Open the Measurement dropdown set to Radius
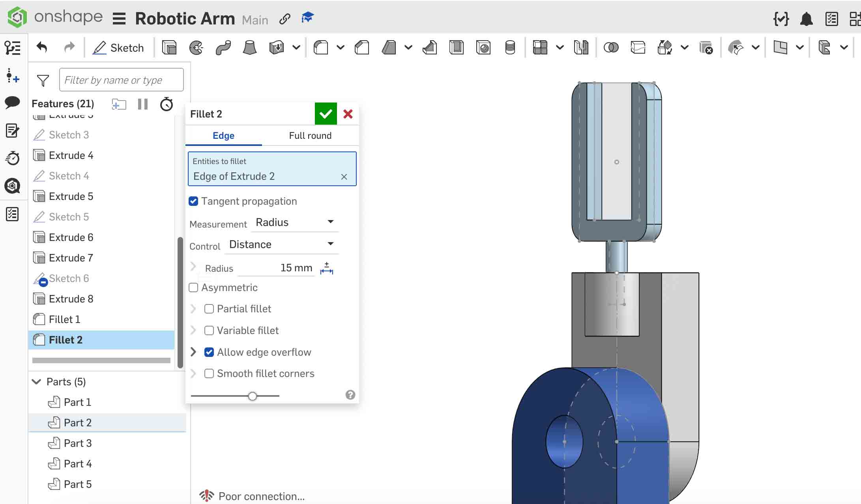Screen dimensions: 861x504 click(x=294, y=222)
